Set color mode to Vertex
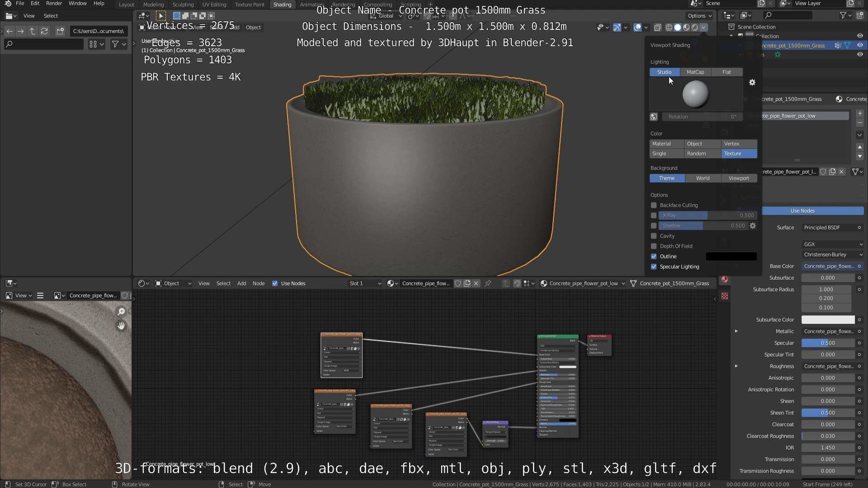This screenshot has width=868, height=488. point(739,144)
